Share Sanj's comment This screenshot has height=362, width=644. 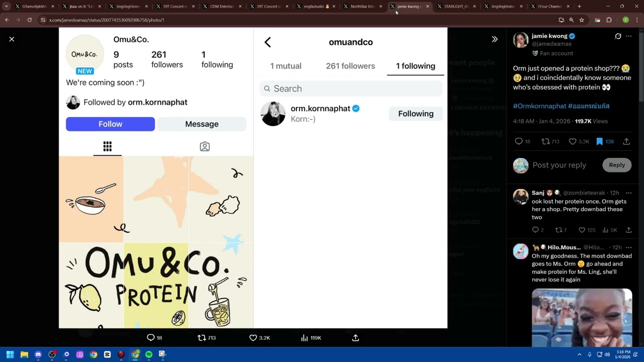(x=628, y=230)
